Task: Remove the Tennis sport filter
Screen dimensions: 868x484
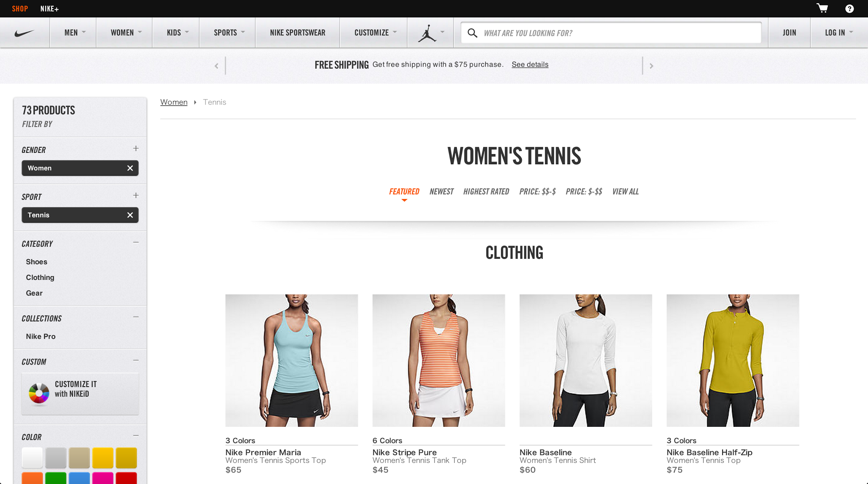Action: coord(130,215)
